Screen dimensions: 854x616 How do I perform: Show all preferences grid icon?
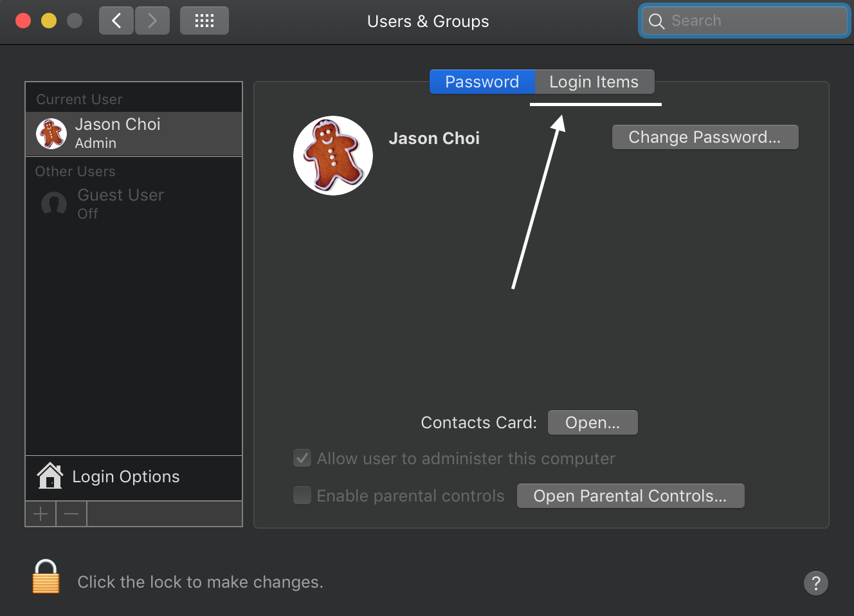tap(204, 21)
